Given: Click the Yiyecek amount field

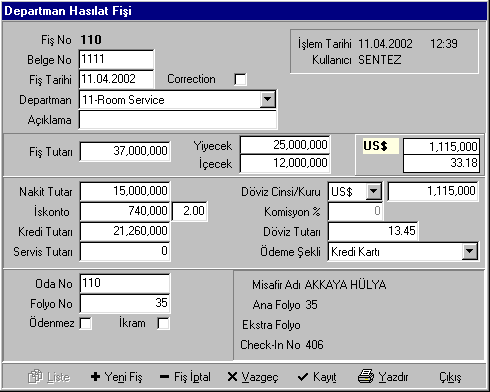Looking at the screenshot, I should [x=285, y=145].
